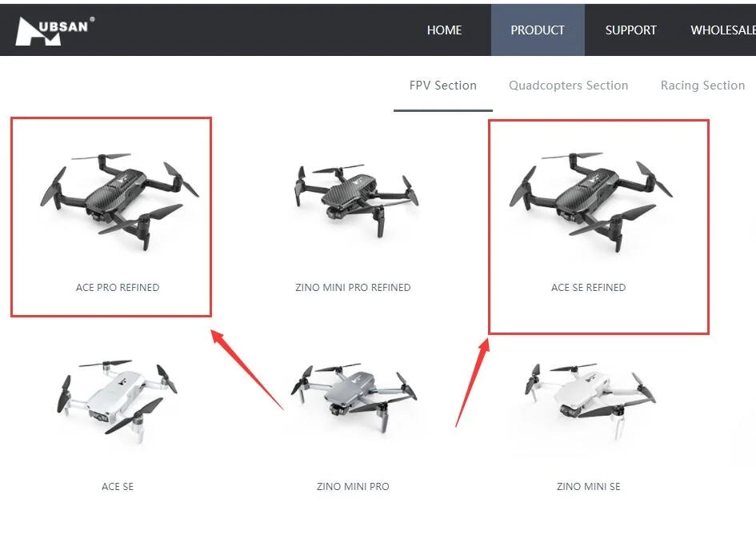Viewport: 756px width, 554px height.
Task: Switch to the Racing Section tab
Action: [702, 86]
